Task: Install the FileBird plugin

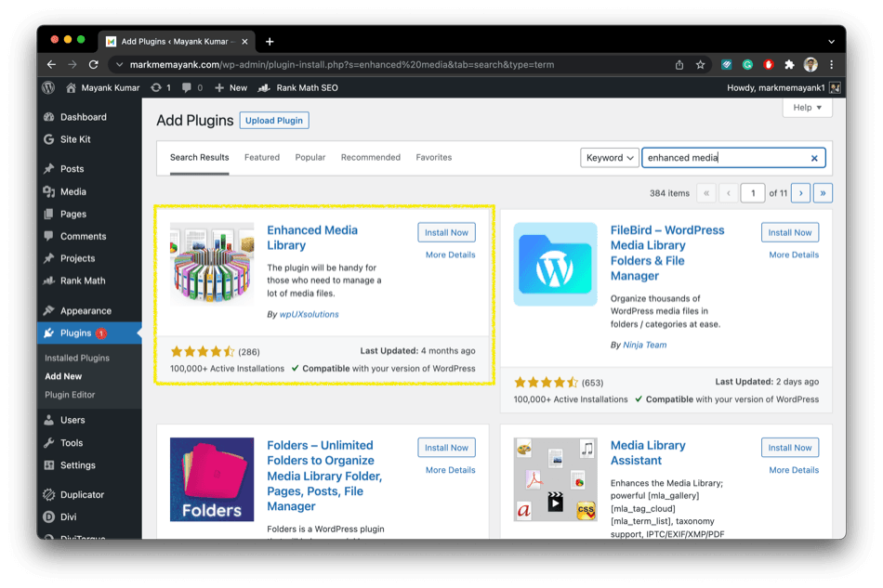Action: (x=790, y=232)
